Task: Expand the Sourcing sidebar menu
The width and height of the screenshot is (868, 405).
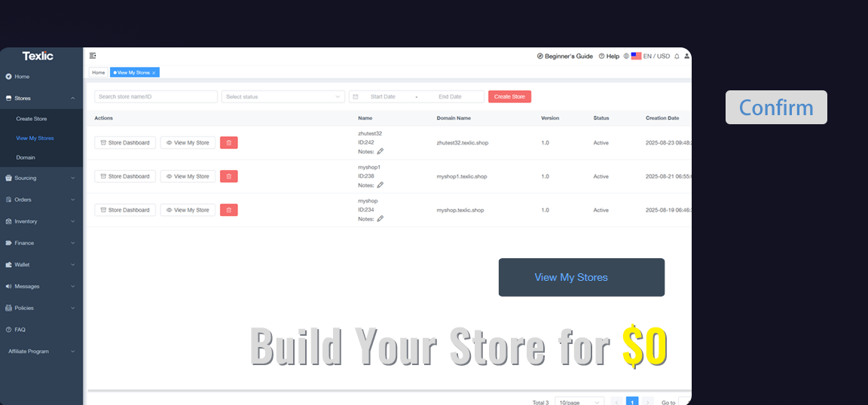Action: [41, 178]
